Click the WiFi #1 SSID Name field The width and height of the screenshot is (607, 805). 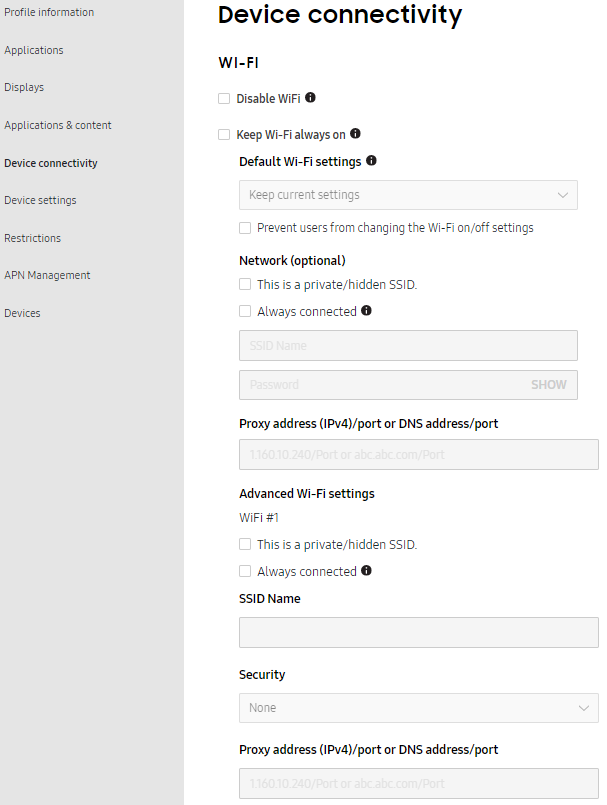click(418, 633)
